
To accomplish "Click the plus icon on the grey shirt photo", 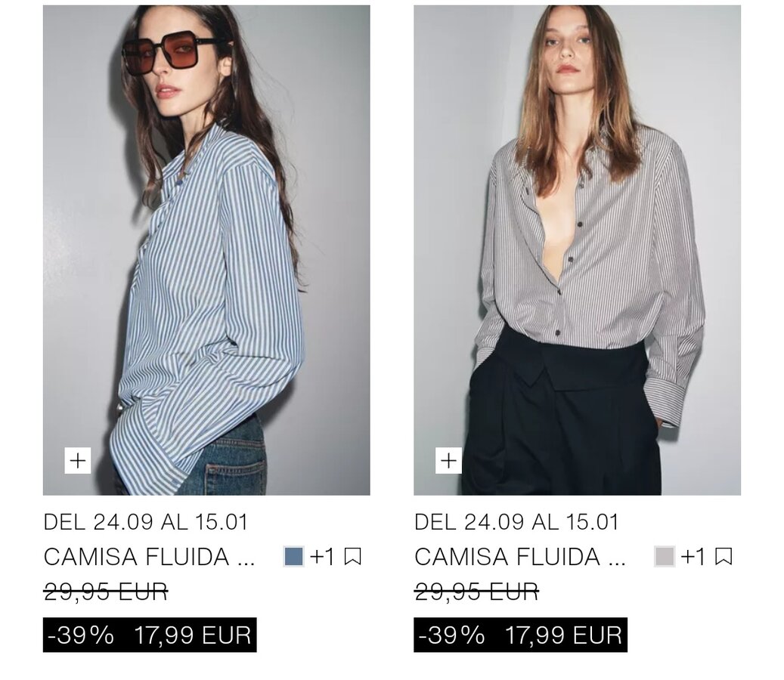I will pos(448,460).
